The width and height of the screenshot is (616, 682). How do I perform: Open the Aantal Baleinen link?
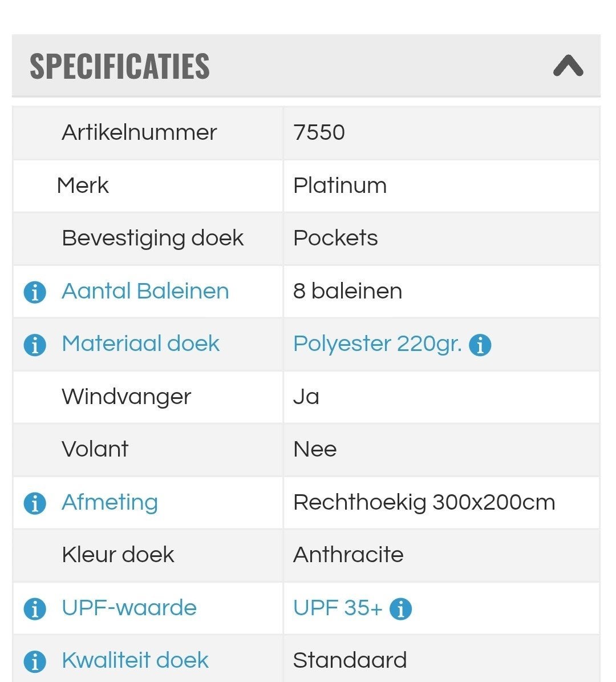pos(145,291)
